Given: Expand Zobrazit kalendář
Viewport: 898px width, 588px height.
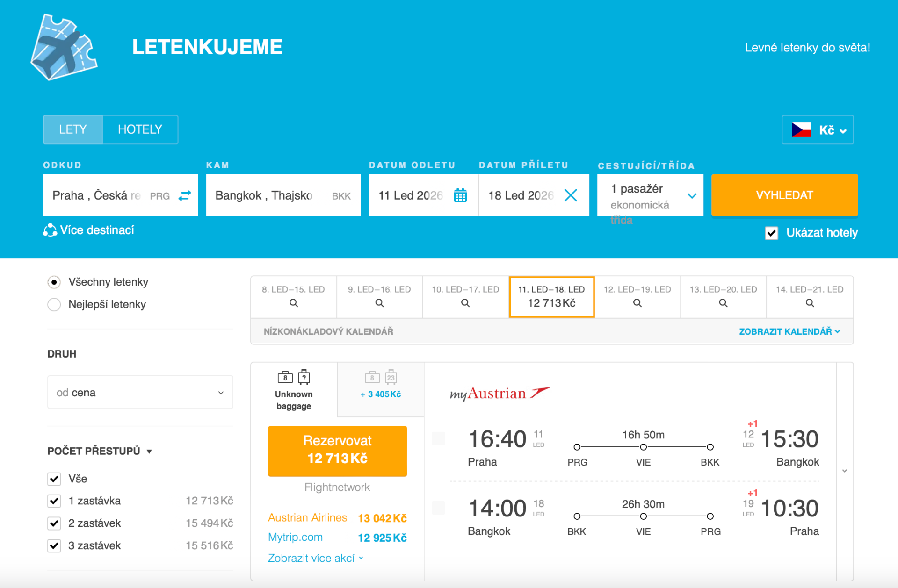Looking at the screenshot, I should [789, 331].
